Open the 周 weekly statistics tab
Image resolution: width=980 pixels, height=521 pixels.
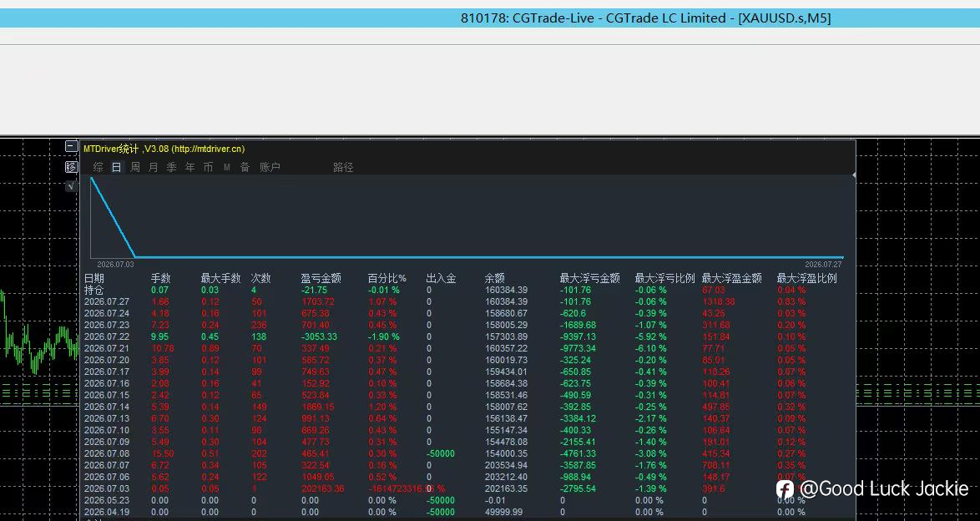pos(135,167)
